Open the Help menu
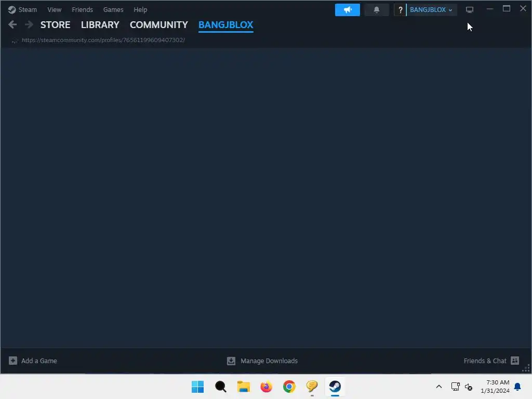Screen dimensions: 532x399 click(140, 10)
